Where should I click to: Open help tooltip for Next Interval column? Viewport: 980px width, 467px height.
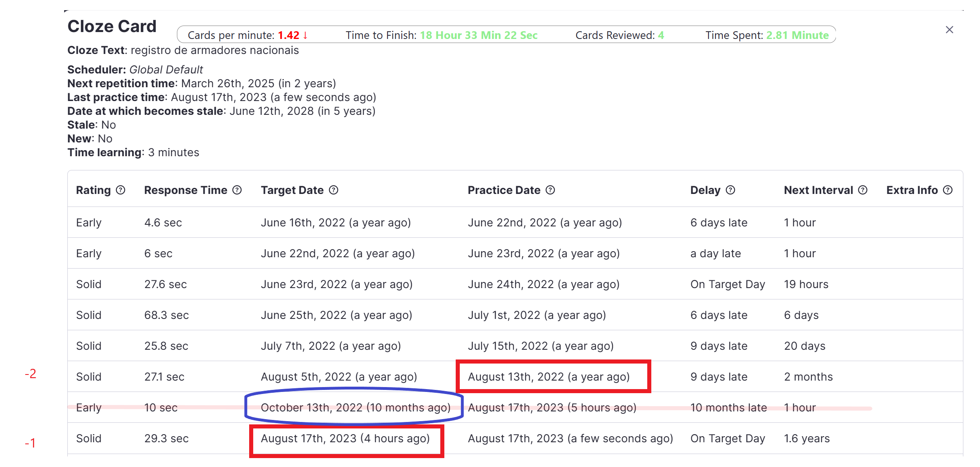(x=863, y=190)
